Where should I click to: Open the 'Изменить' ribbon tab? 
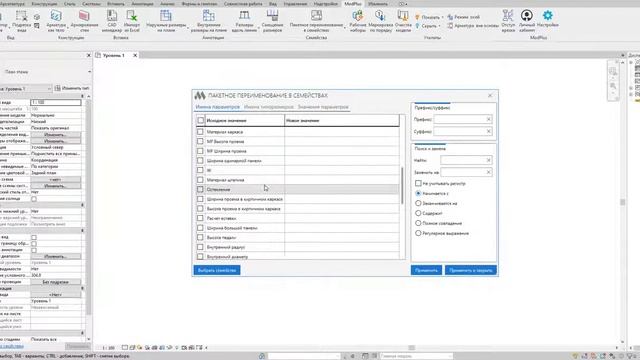click(378, 4)
